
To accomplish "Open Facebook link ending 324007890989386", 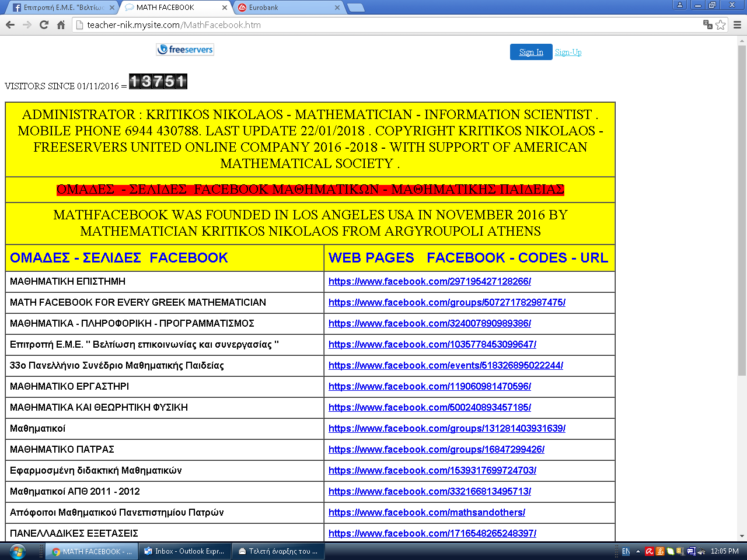I will [430, 323].
